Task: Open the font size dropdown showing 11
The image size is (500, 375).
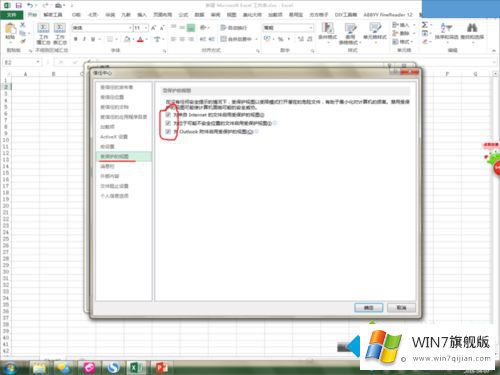Action: tap(146, 28)
